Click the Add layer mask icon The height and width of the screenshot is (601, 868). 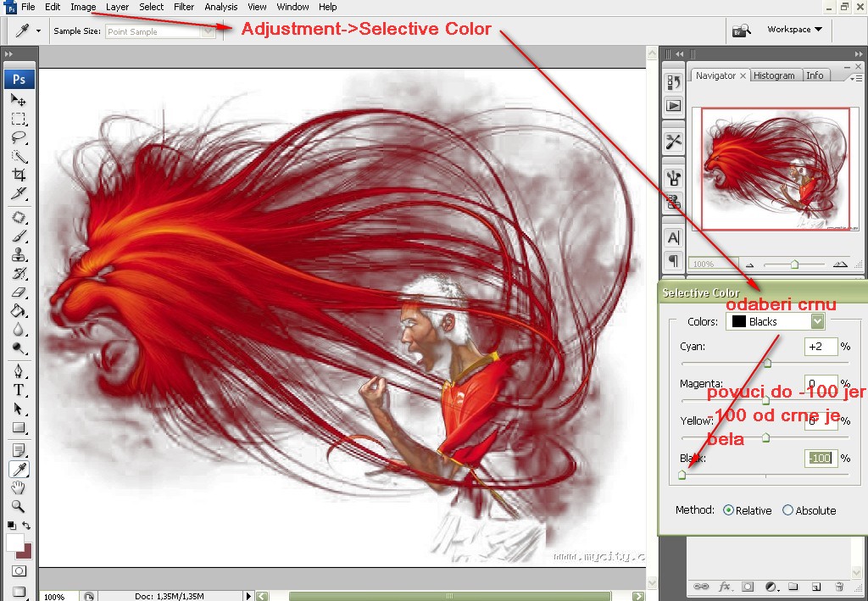coord(748,586)
